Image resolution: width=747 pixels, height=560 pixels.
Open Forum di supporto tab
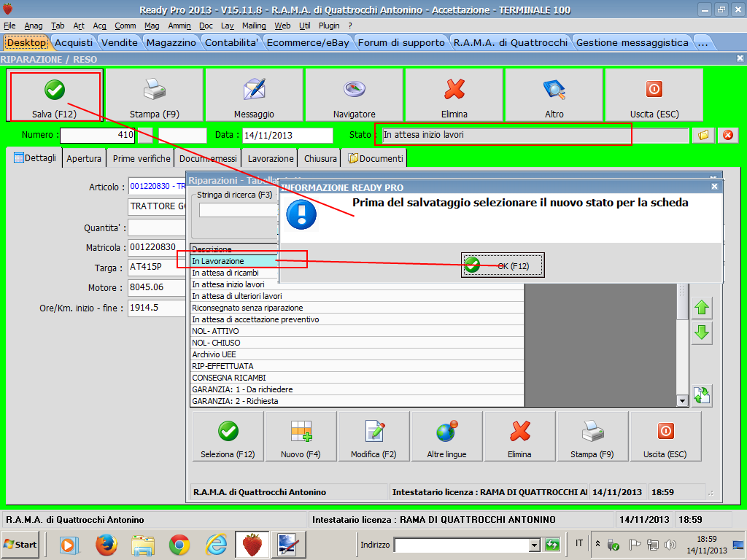pyautogui.click(x=401, y=43)
